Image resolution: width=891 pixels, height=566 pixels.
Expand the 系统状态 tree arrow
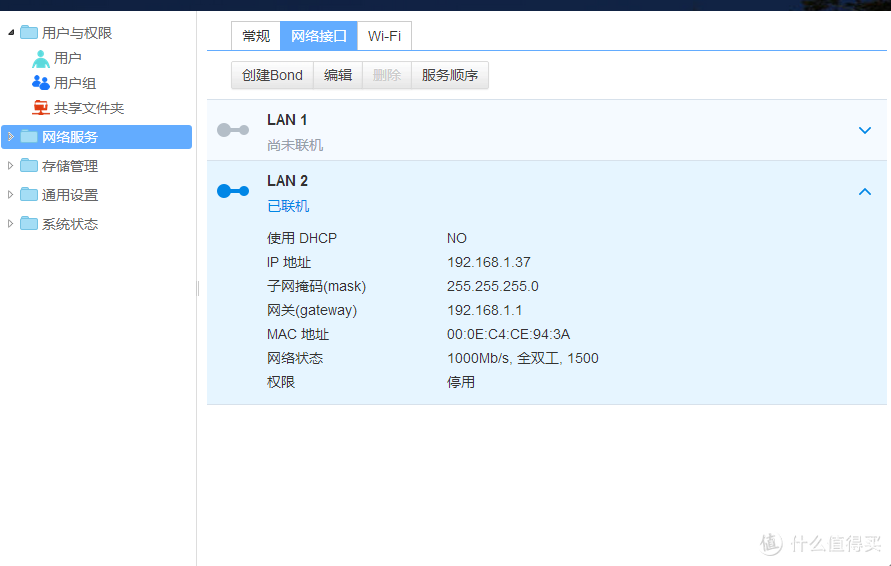click(x=11, y=224)
